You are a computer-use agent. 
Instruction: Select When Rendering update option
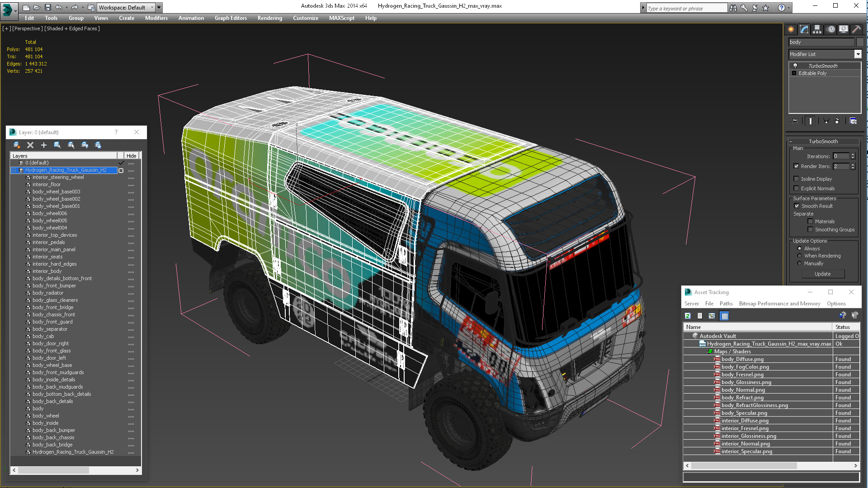[799, 256]
